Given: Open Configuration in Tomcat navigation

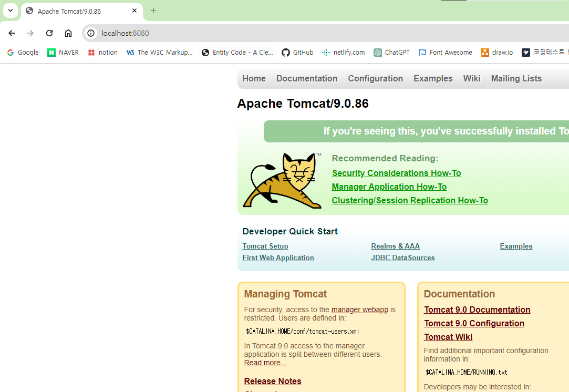Looking at the screenshot, I should tap(375, 78).
